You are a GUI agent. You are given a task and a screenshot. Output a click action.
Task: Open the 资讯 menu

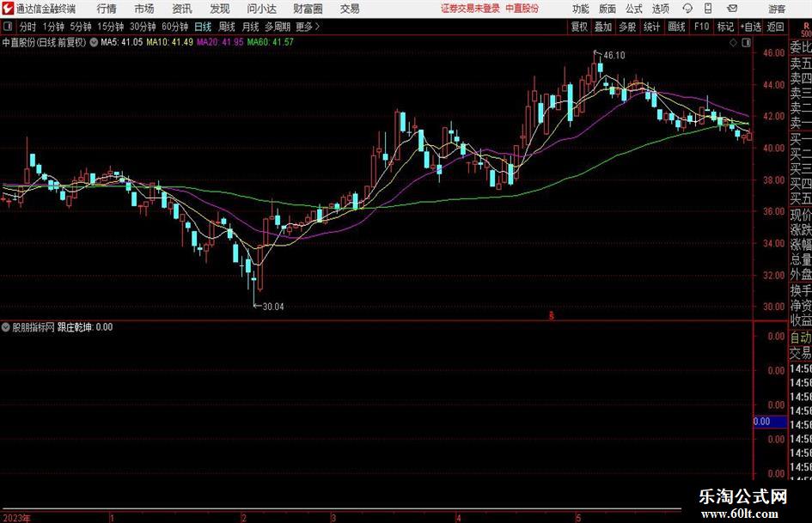pyautogui.click(x=182, y=9)
